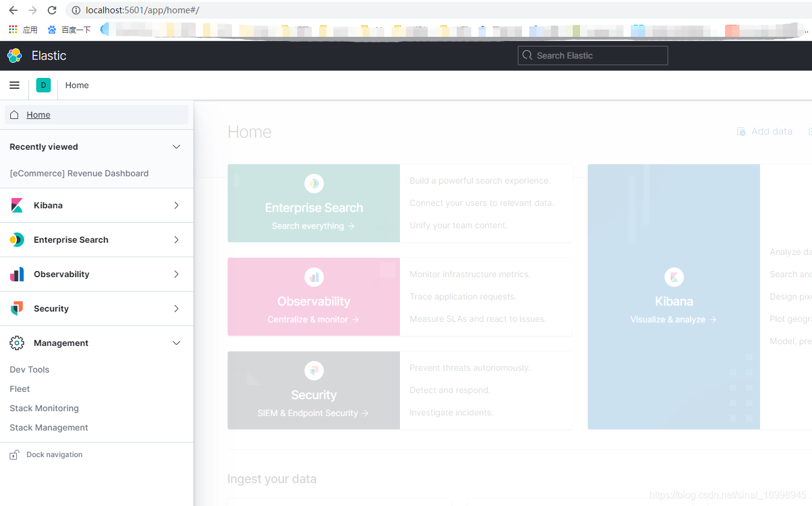
Task: Collapse the Management nav group chevron
Action: [176, 343]
